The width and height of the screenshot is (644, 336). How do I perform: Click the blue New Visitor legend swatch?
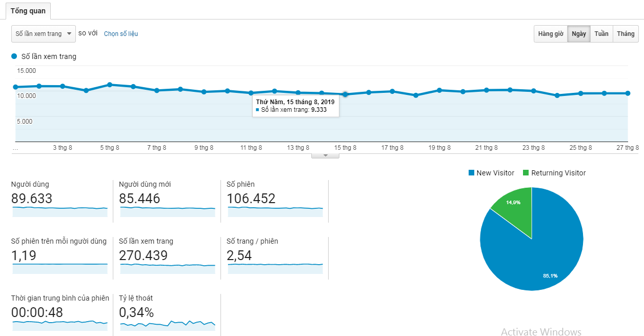471,173
